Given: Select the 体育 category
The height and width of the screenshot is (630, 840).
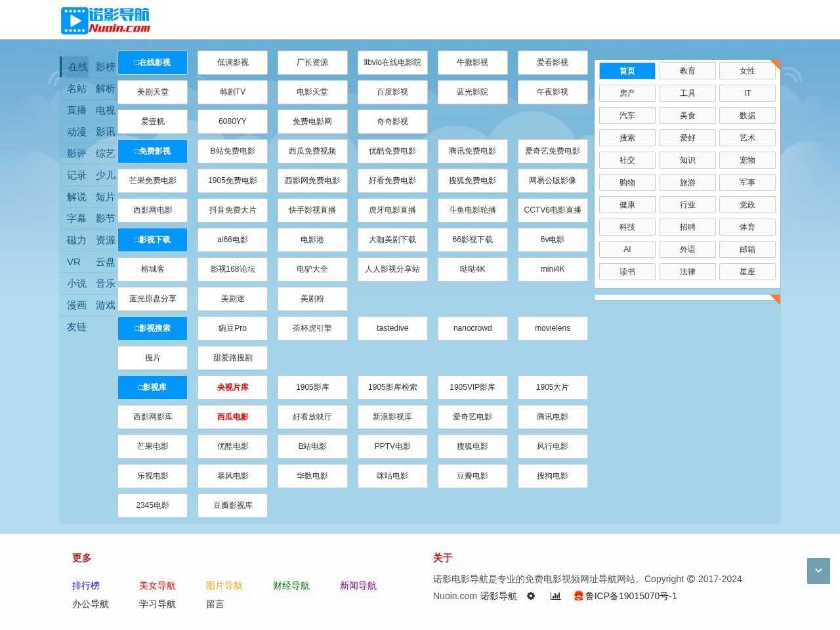Looking at the screenshot, I should point(747,227).
